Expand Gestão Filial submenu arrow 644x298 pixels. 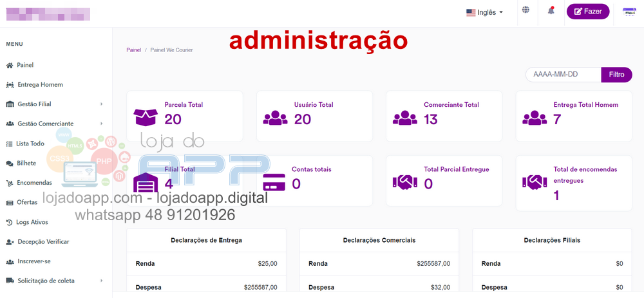[102, 104]
